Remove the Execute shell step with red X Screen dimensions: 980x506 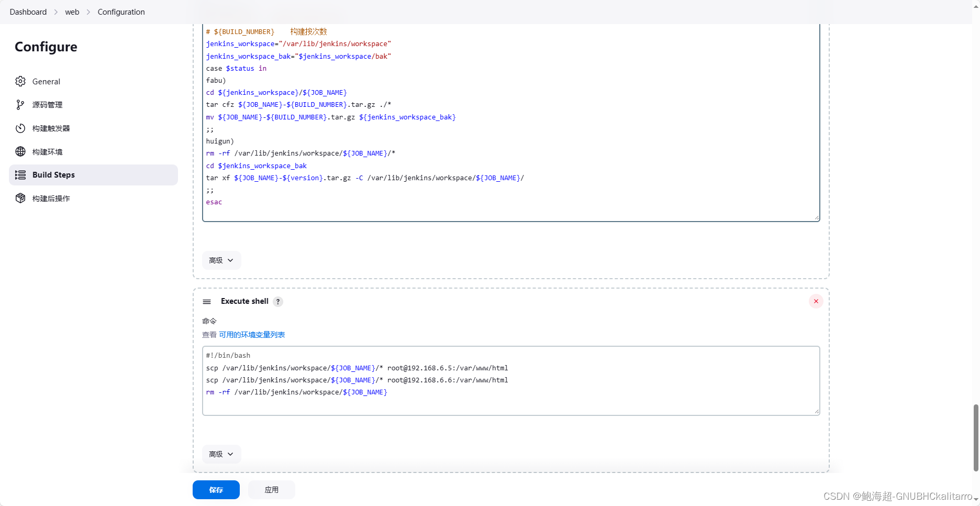(816, 301)
